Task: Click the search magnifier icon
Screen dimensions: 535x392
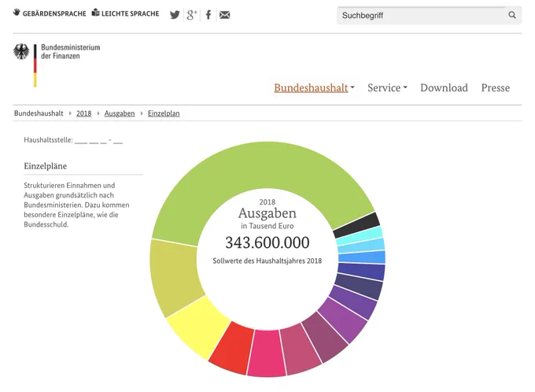Action: coord(512,15)
